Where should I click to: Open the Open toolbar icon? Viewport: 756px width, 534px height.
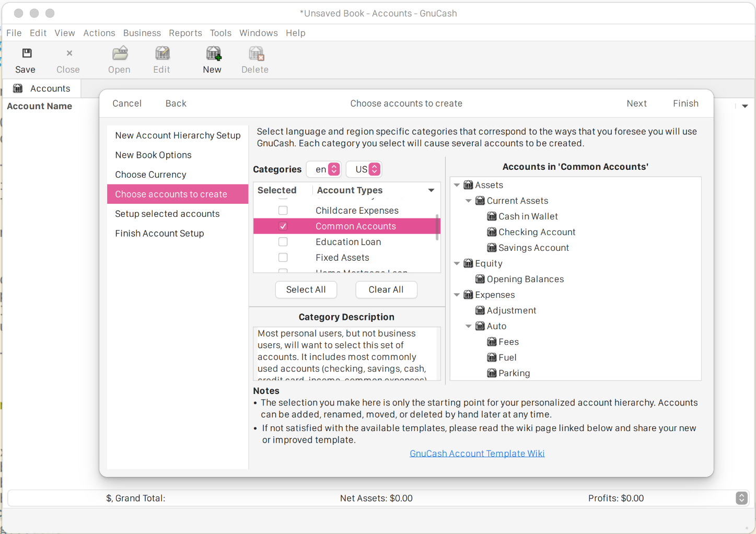point(119,54)
